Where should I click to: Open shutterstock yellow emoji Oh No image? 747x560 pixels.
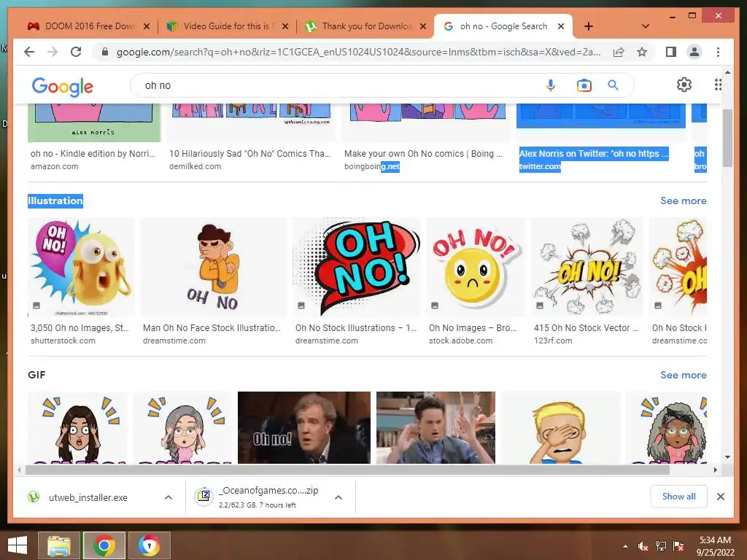[82, 267]
